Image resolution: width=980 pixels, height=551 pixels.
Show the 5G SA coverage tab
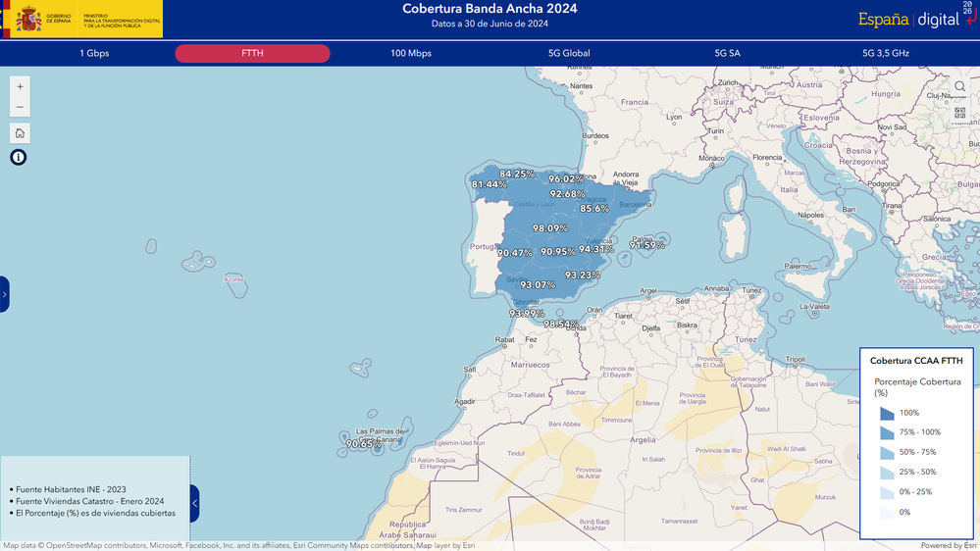pos(727,53)
